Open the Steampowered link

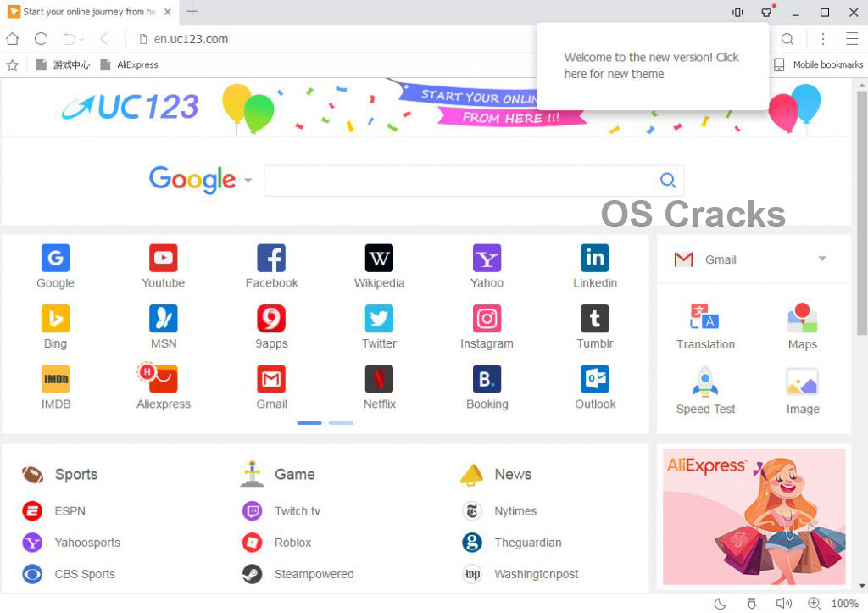point(298,574)
